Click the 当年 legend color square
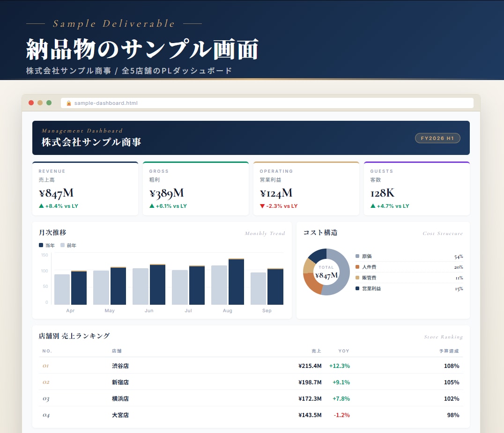 coord(41,245)
